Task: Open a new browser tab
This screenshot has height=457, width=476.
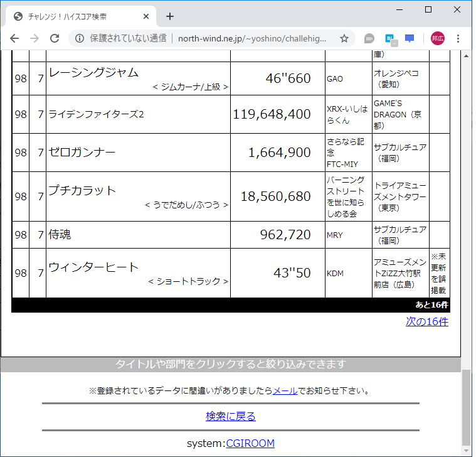Action: click(170, 16)
